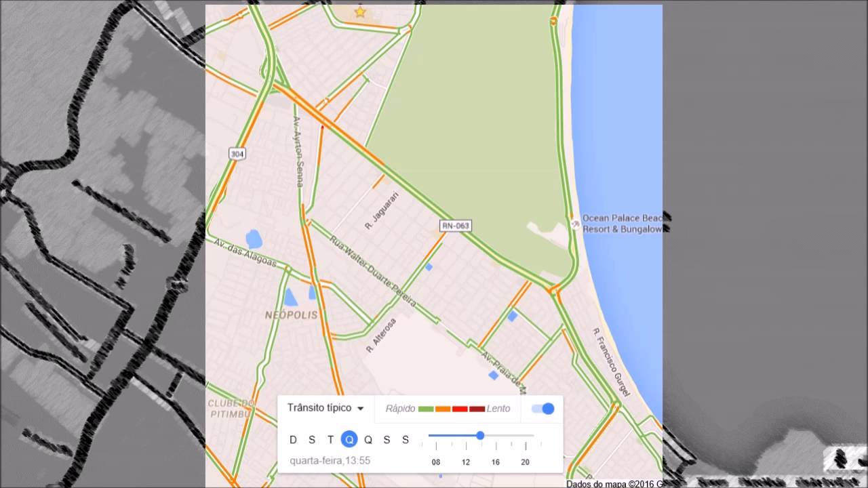Image resolution: width=868 pixels, height=488 pixels.
Task: Click the Av. das Alagoas street label
Action: pyautogui.click(x=245, y=252)
